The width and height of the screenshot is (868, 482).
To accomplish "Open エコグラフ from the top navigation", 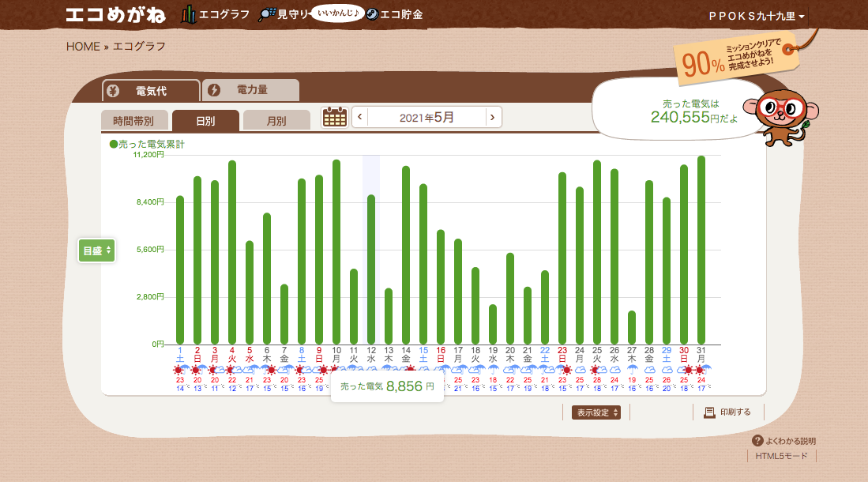I will (x=216, y=14).
